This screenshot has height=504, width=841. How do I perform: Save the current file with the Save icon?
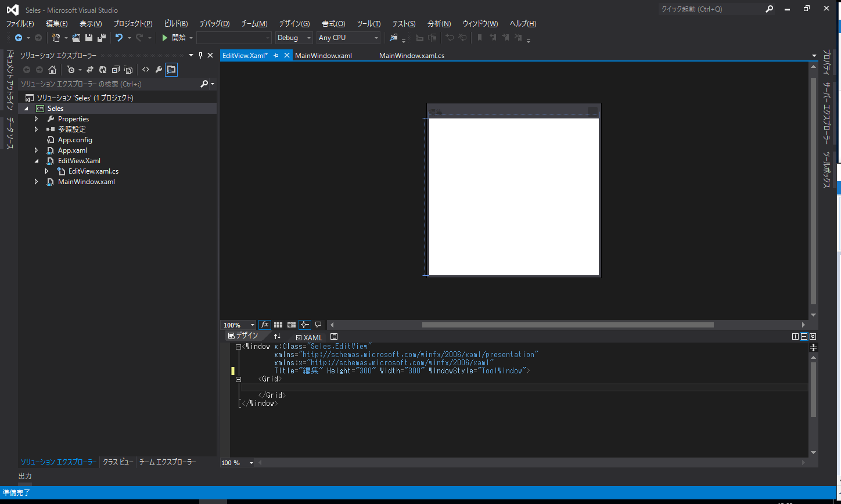point(89,38)
